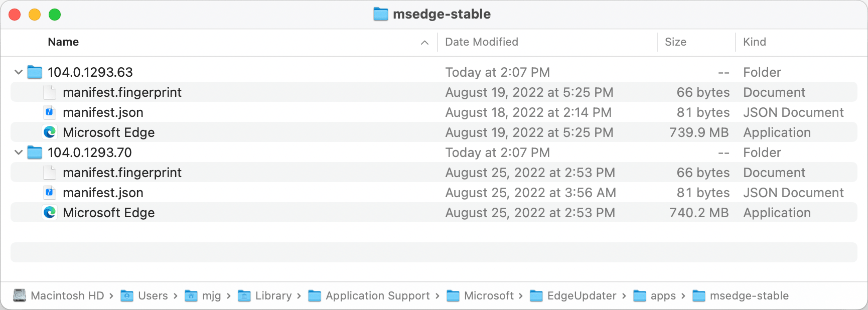Reverse sort order via Name column arrow

424,43
